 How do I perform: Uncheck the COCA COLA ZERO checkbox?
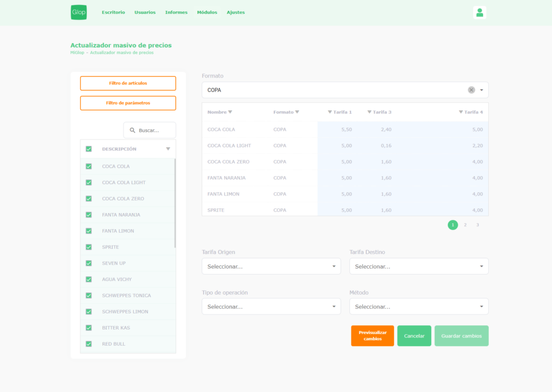(x=89, y=199)
